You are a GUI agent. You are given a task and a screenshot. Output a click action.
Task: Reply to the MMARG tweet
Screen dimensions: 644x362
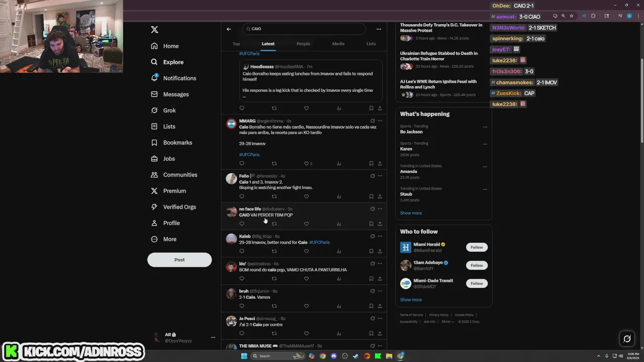(x=242, y=163)
